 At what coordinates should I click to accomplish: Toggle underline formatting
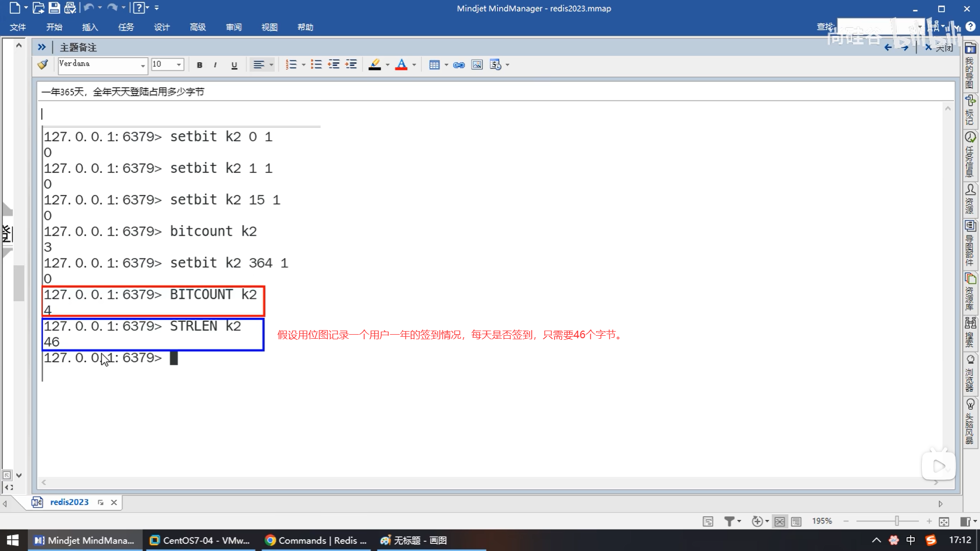pos(234,65)
